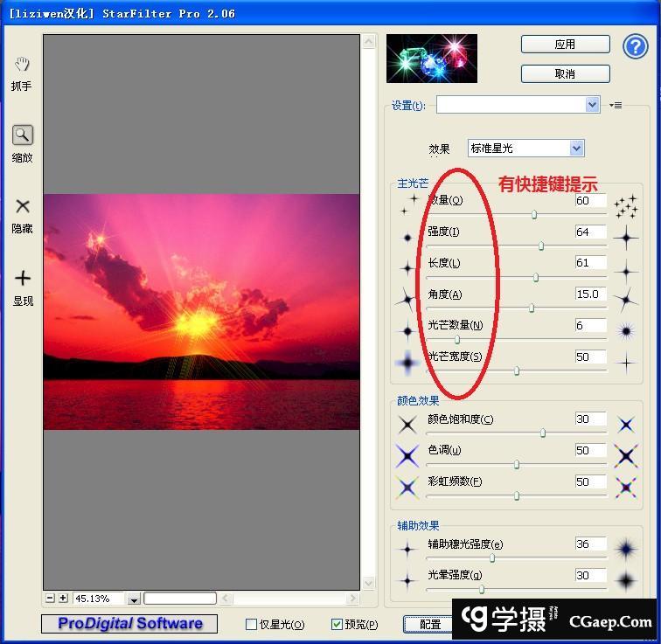The width and height of the screenshot is (661, 644).
Task: Click zoom out minus button
Action: [50, 598]
